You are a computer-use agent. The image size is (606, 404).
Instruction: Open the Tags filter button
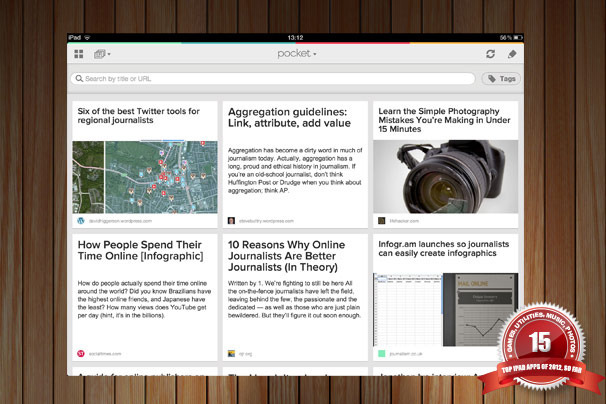pos(501,78)
